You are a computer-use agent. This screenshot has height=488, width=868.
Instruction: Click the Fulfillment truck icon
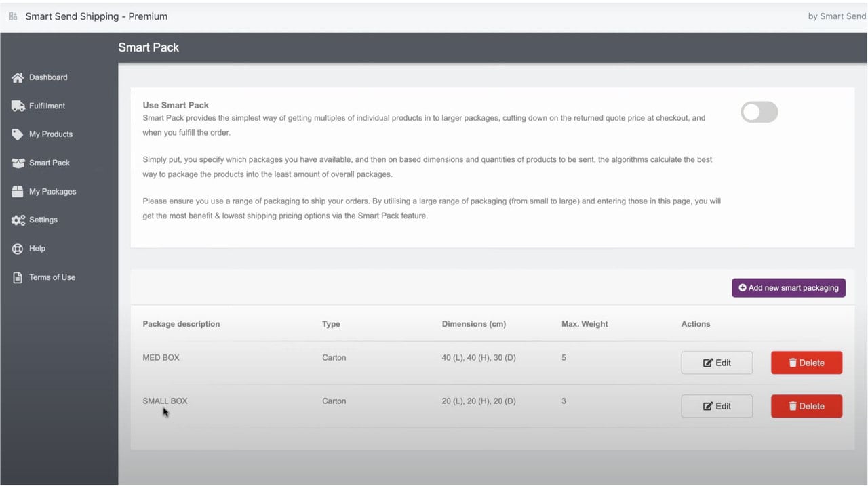point(18,106)
